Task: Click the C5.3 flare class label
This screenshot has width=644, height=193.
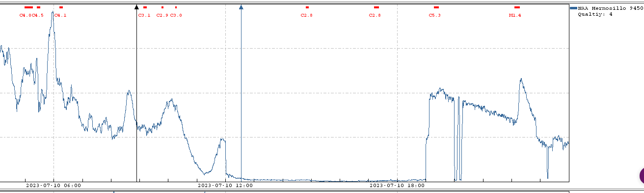Action: tap(435, 16)
